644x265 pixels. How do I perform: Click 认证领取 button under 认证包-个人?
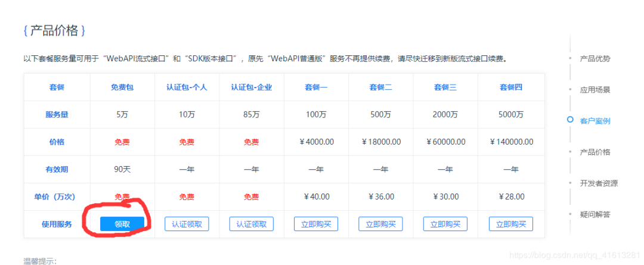pos(187,224)
